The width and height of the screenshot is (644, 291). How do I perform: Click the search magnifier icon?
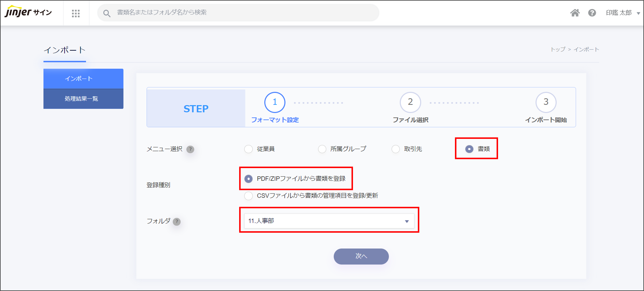click(107, 13)
